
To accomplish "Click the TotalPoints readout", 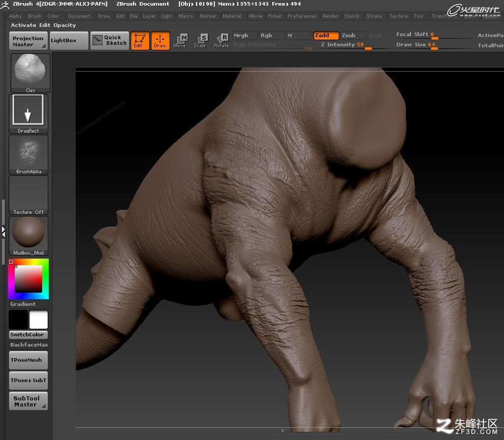I will (x=490, y=46).
